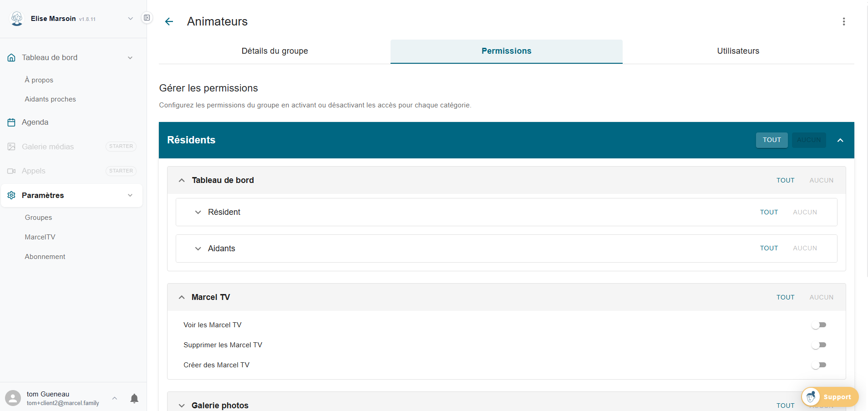Open the Détails du groupe tab
This screenshot has height=411, width=868.
[x=274, y=51]
